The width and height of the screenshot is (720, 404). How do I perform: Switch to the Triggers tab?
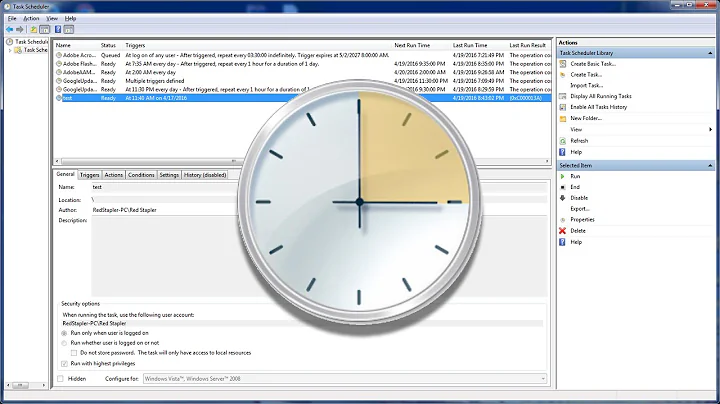pyautogui.click(x=90, y=175)
